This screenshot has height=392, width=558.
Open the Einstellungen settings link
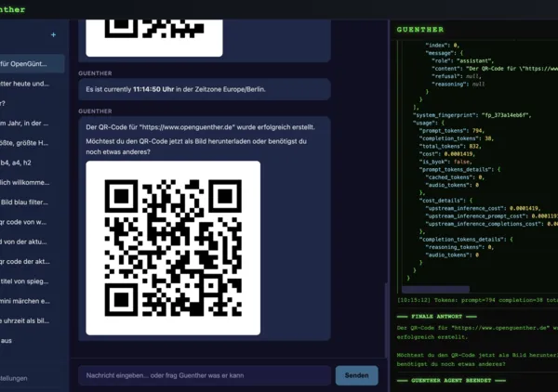point(14,378)
